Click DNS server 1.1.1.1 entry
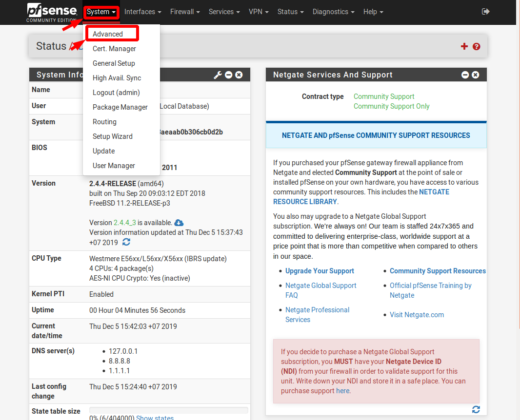The width and height of the screenshot is (520, 420). pos(119,371)
